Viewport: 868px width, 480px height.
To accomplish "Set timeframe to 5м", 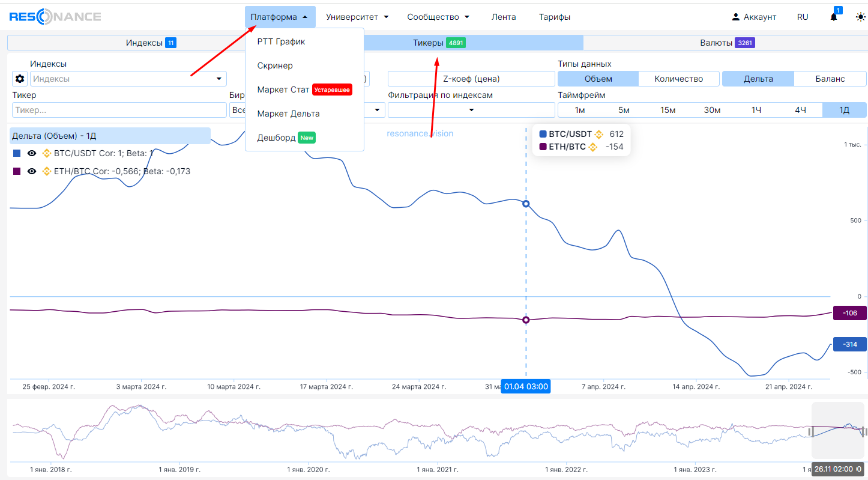I will (x=624, y=110).
